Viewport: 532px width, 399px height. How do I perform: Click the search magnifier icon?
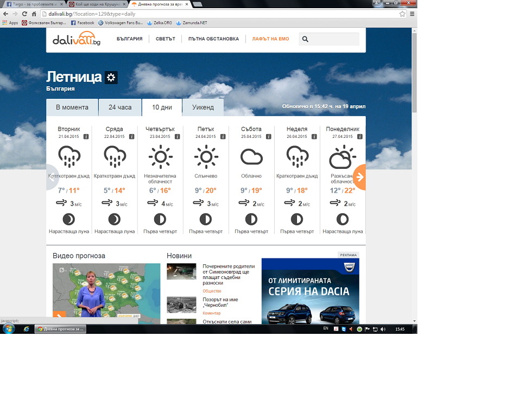(305, 39)
